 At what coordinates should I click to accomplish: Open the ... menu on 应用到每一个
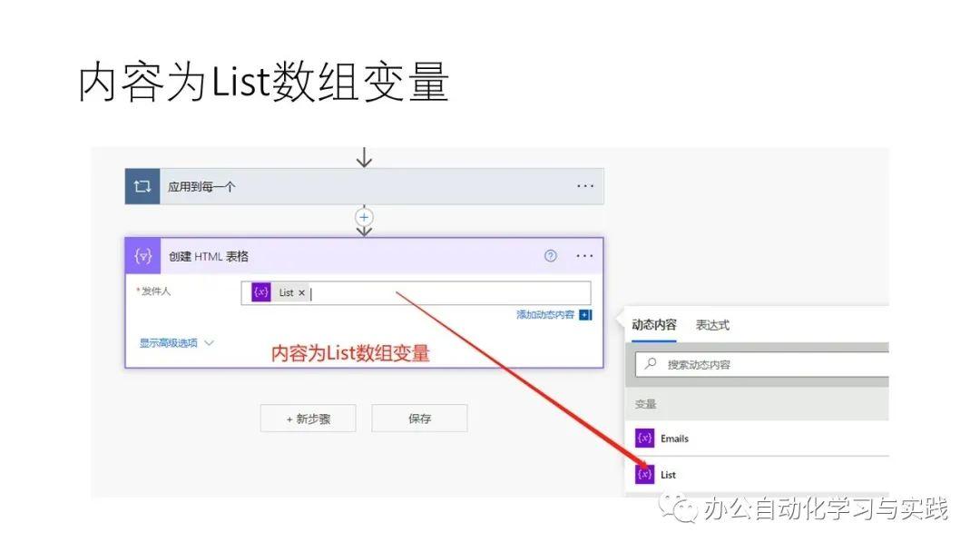click(585, 185)
